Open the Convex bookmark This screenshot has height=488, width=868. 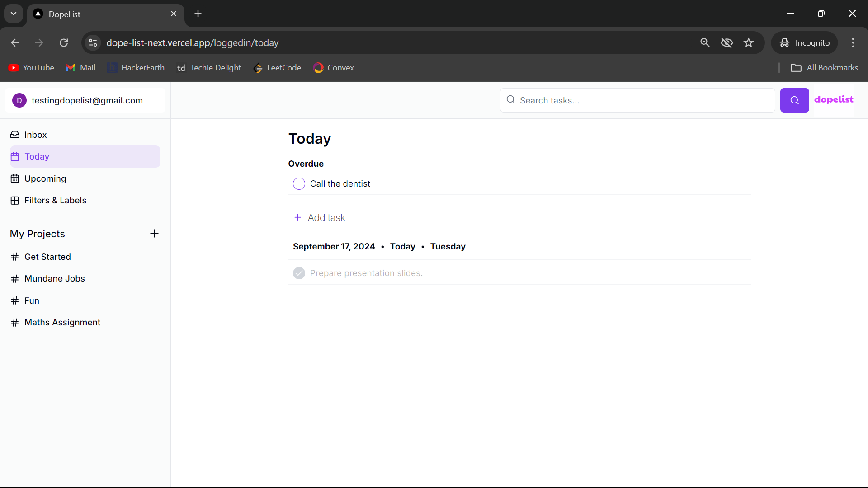[x=334, y=68]
